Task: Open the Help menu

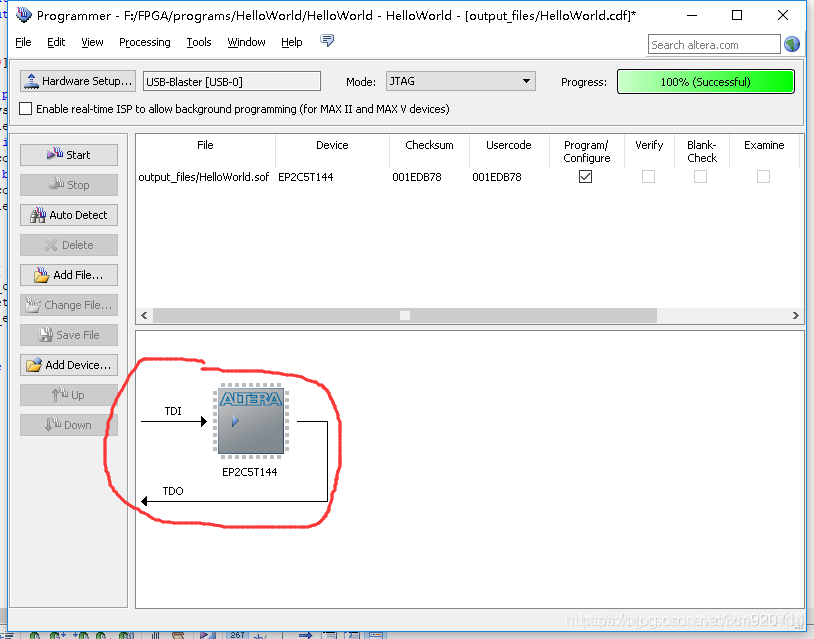Action: pyautogui.click(x=291, y=42)
